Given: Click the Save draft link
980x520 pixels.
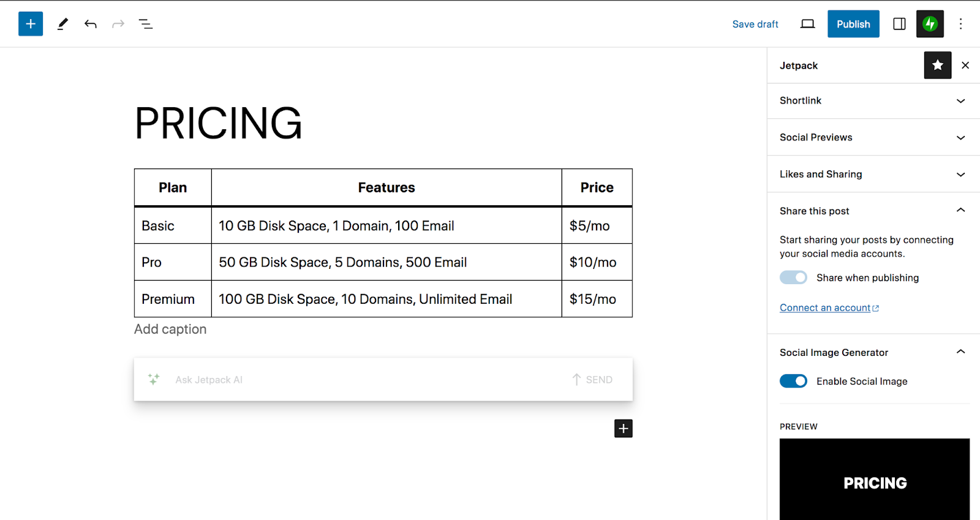Looking at the screenshot, I should tap(755, 24).
